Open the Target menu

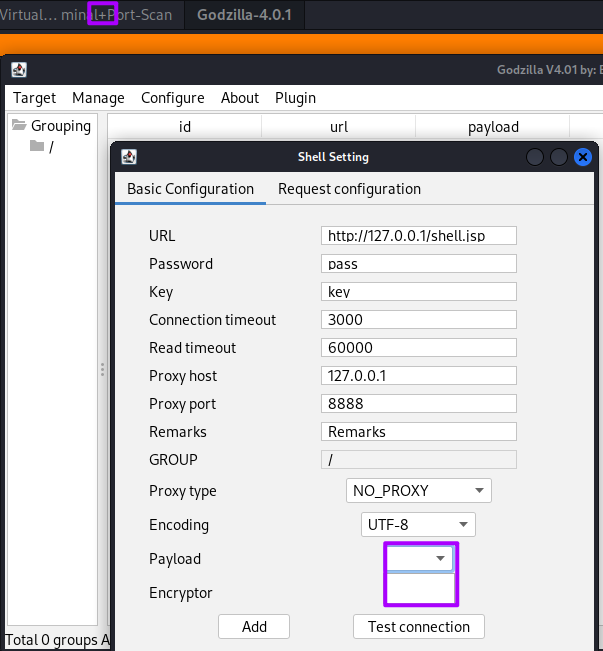[34, 98]
